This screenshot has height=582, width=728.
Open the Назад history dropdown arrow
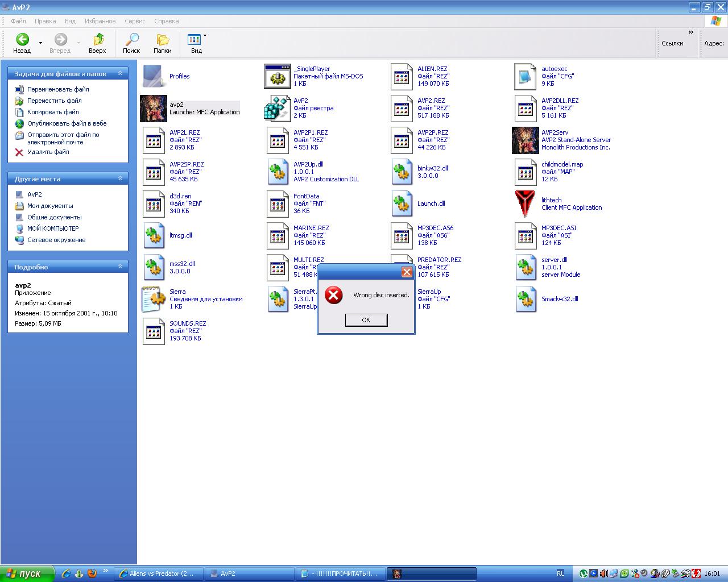[x=40, y=43]
